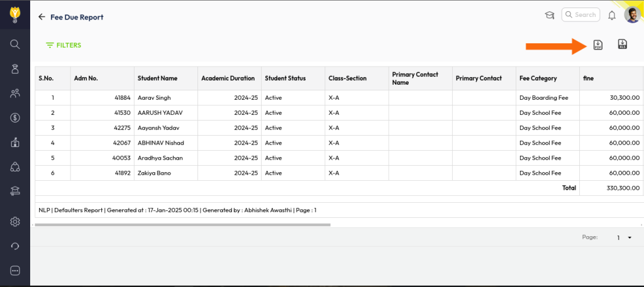Screen dimensions: 644x287
Task: Click the Student Name column header
Action: 157,79
